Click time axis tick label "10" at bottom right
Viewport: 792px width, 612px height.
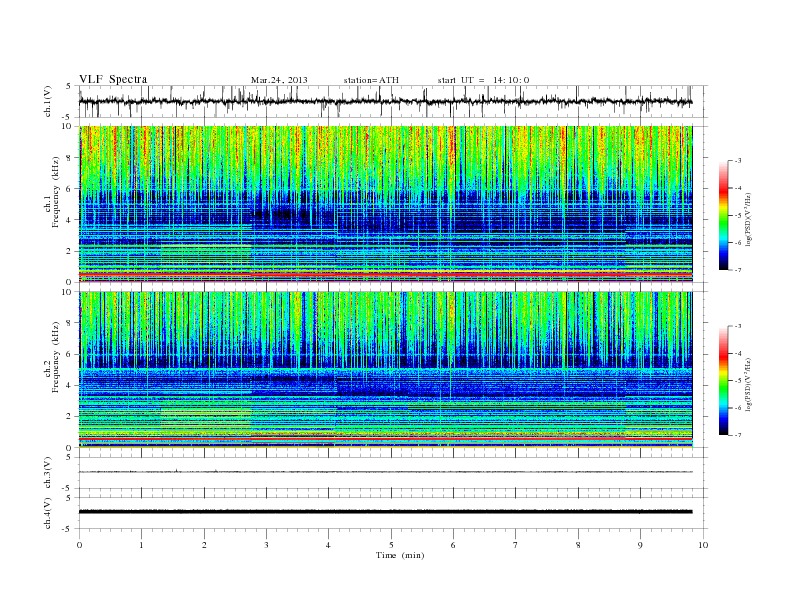(703, 545)
